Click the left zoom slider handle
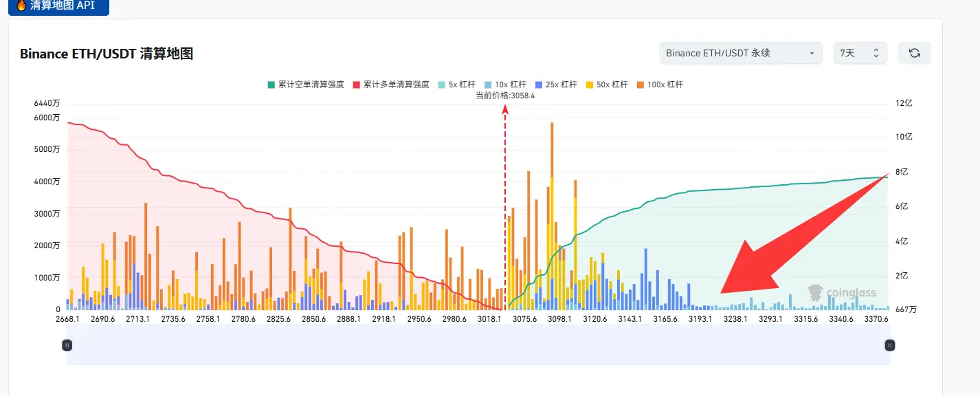The width and height of the screenshot is (980, 396). click(x=67, y=345)
